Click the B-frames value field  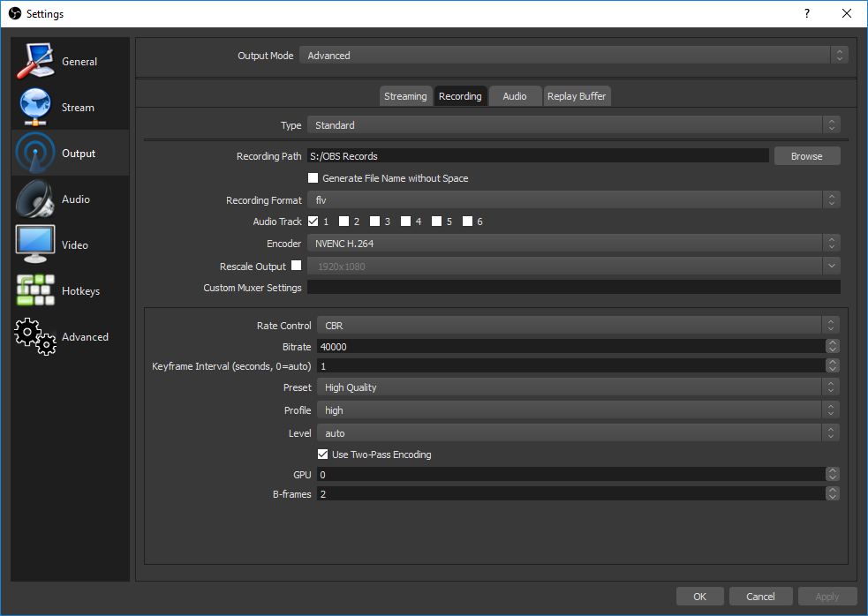click(571, 493)
